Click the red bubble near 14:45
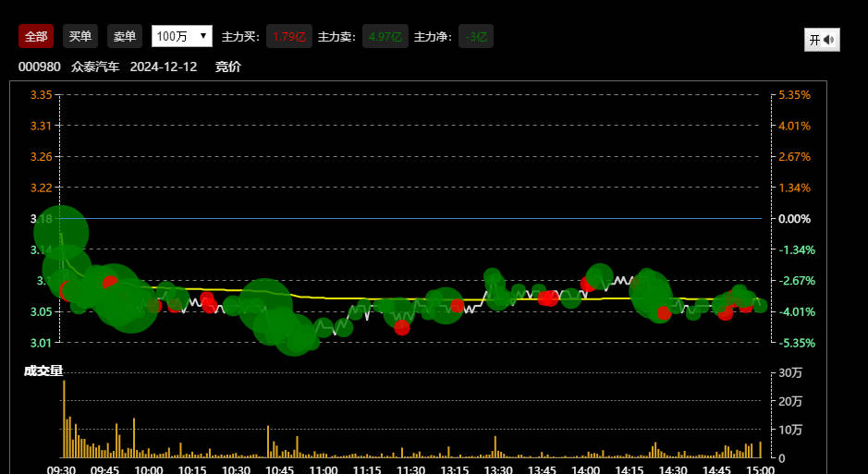 [726, 313]
